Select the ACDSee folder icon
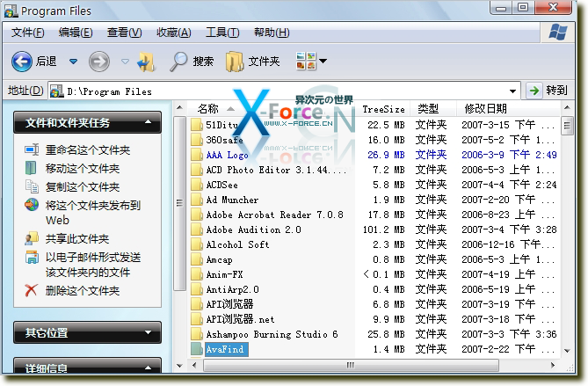This screenshot has width=588, height=386. (197, 185)
